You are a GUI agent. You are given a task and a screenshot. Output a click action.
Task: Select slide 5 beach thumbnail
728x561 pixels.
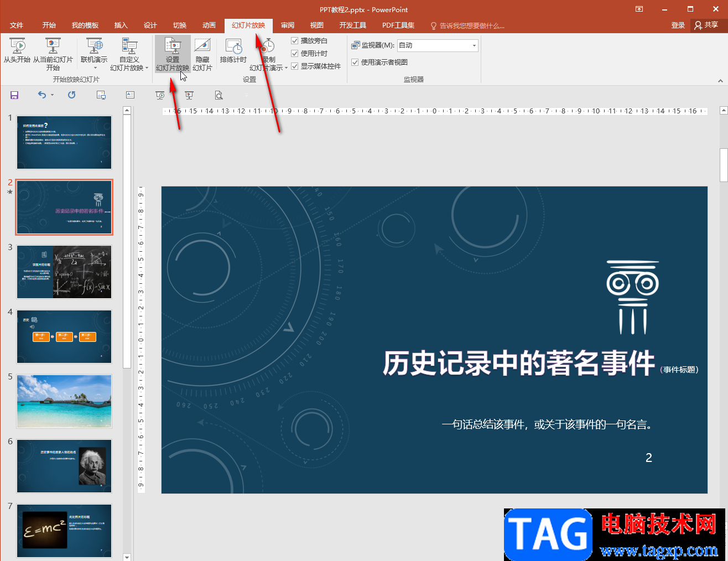pos(64,401)
